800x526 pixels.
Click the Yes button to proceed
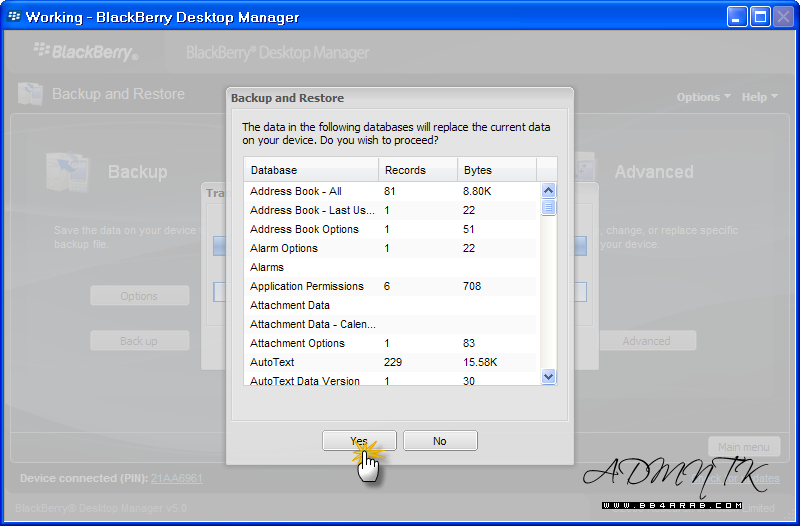[x=359, y=441]
